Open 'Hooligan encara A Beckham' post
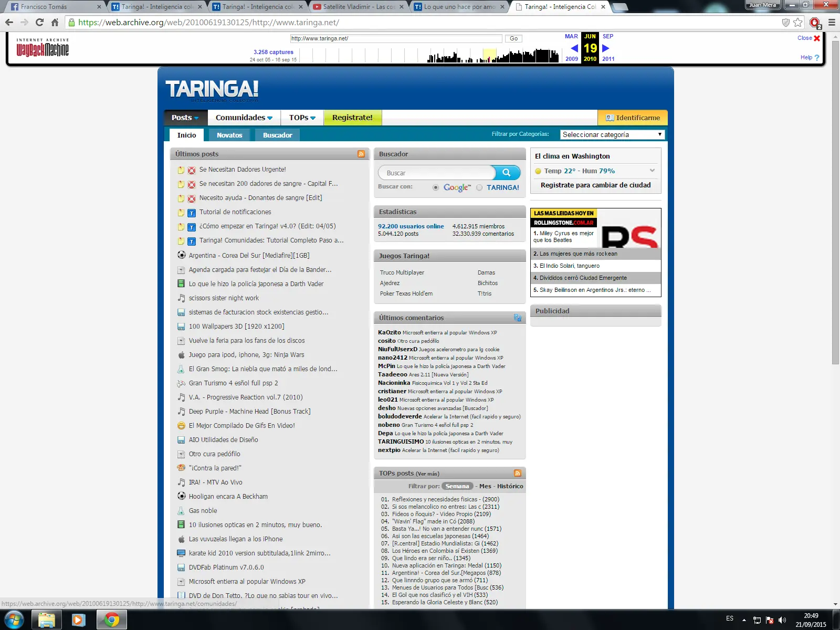This screenshot has height=630, width=840. (228, 497)
